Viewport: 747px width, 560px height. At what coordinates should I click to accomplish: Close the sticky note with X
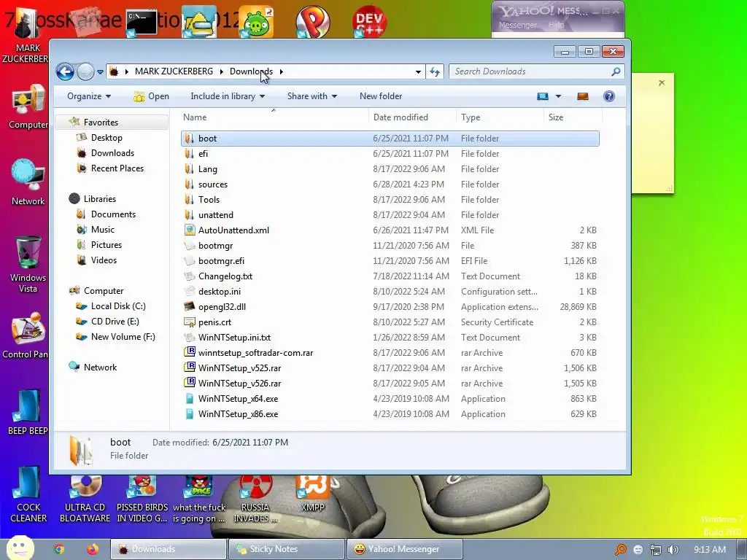tap(661, 83)
